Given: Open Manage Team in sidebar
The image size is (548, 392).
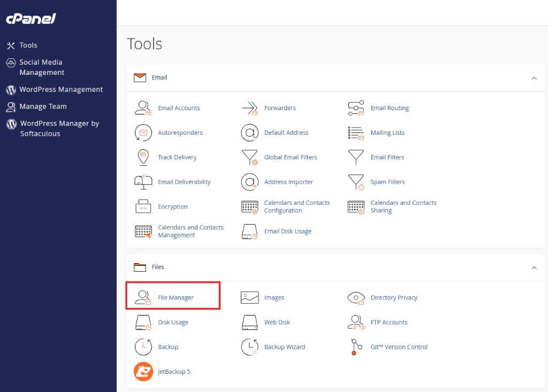Looking at the screenshot, I should click(x=43, y=106).
